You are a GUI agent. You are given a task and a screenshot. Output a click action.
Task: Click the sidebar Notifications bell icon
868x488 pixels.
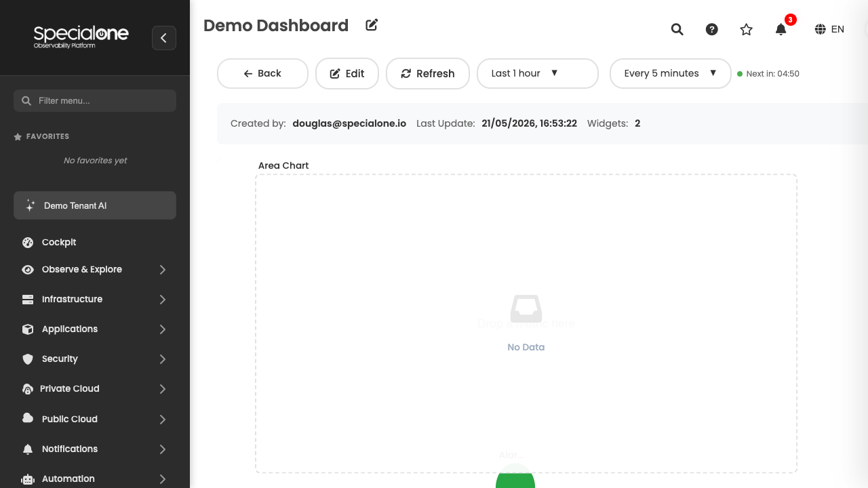coord(28,449)
